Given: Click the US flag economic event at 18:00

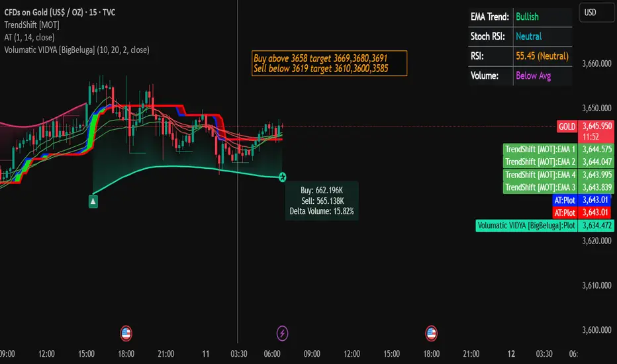Looking at the screenshot, I should click(x=126, y=334).
